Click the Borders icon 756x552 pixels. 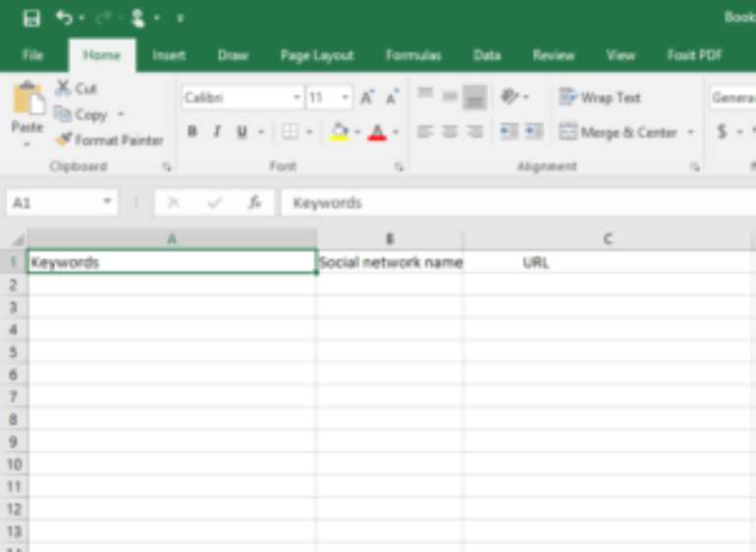291,132
